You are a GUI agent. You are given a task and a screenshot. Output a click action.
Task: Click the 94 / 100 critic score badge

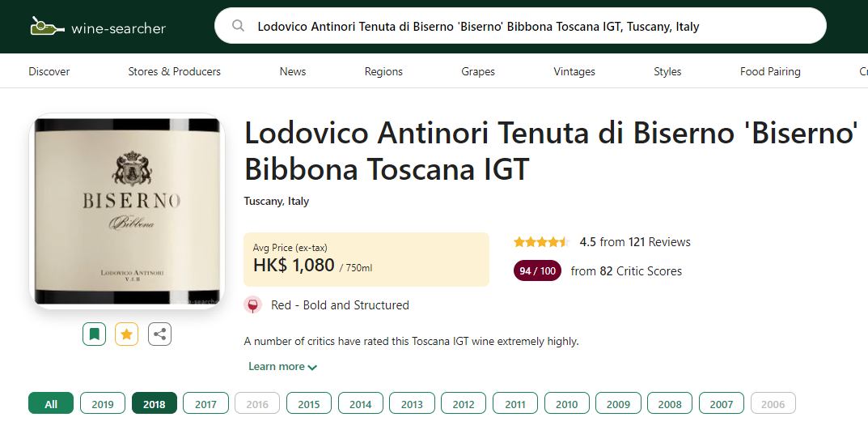click(537, 271)
